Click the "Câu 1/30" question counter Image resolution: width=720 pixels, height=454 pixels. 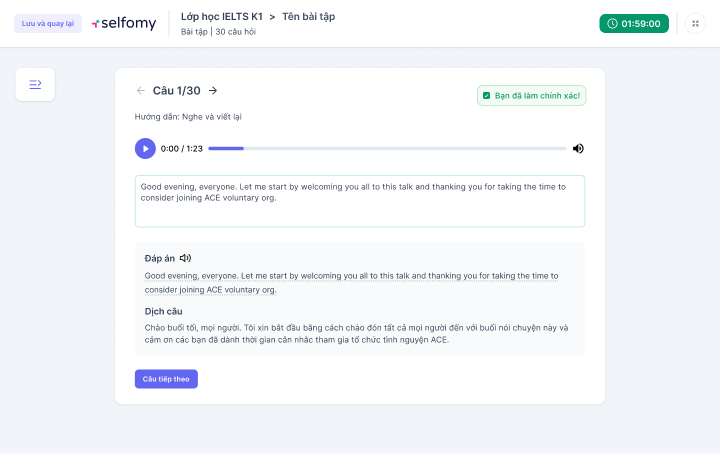[176, 91]
